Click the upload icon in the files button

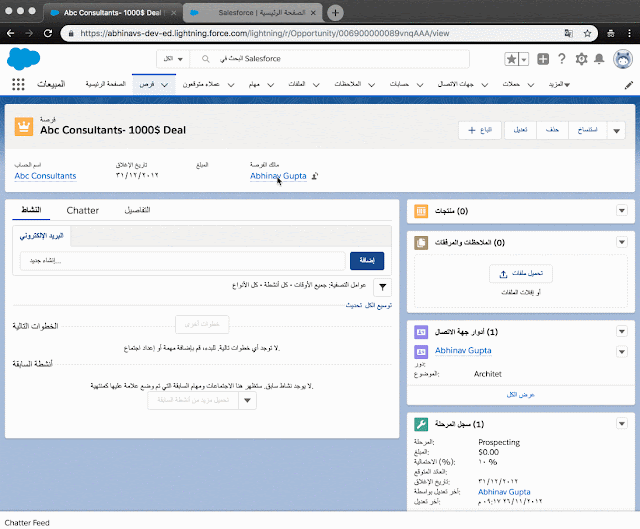click(503, 274)
